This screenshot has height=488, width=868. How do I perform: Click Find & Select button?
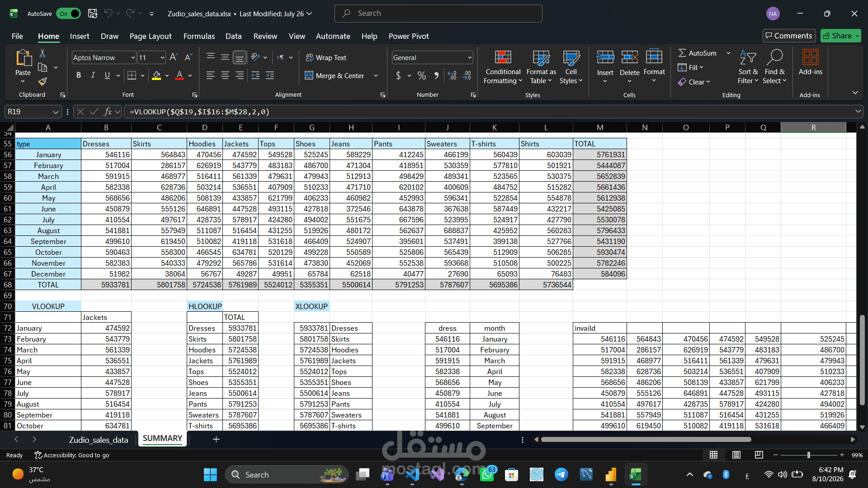click(774, 67)
